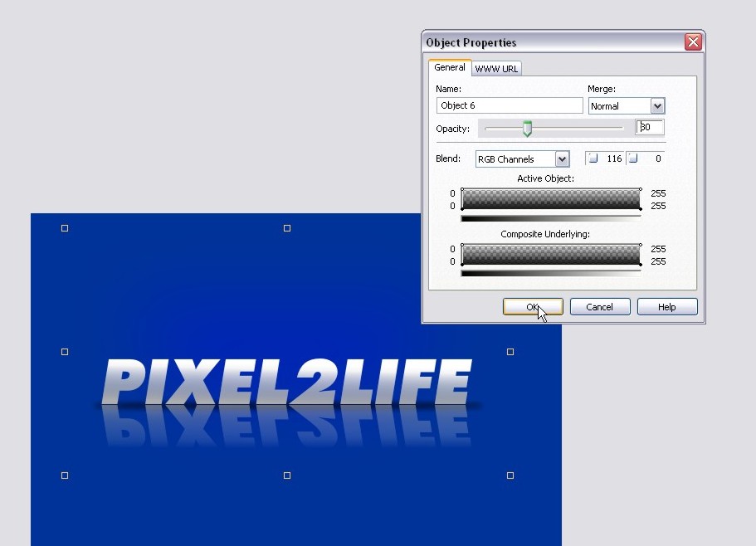Click the small icon left of blend value 0
The width and height of the screenshot is (756, 546).
(633, 158)
